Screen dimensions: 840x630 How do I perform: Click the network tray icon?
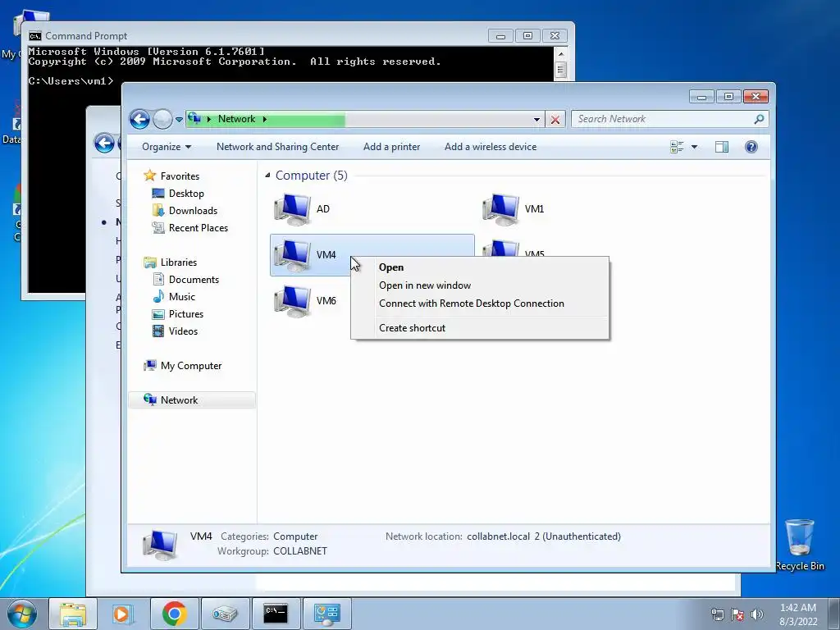(x=717, y=614)
